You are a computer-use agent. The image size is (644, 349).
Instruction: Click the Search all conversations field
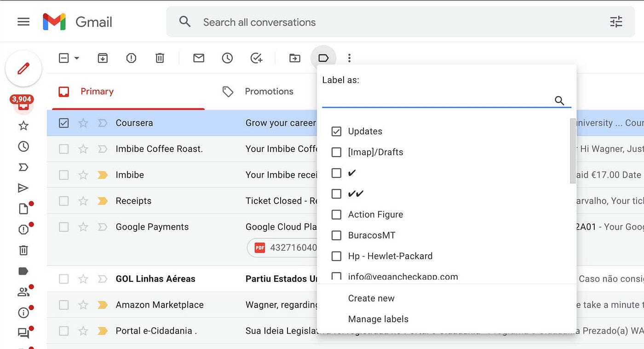pyautogui.click(x=400, y=22)
